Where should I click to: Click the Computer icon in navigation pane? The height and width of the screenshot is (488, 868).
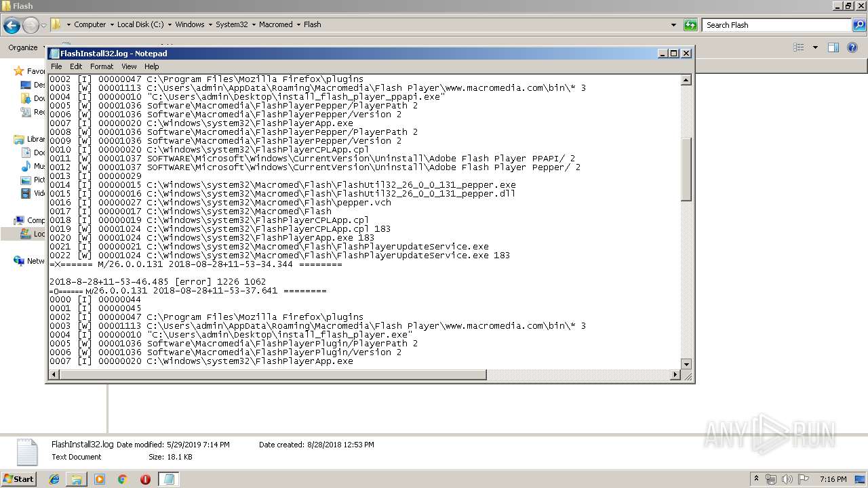click(19, 220)
